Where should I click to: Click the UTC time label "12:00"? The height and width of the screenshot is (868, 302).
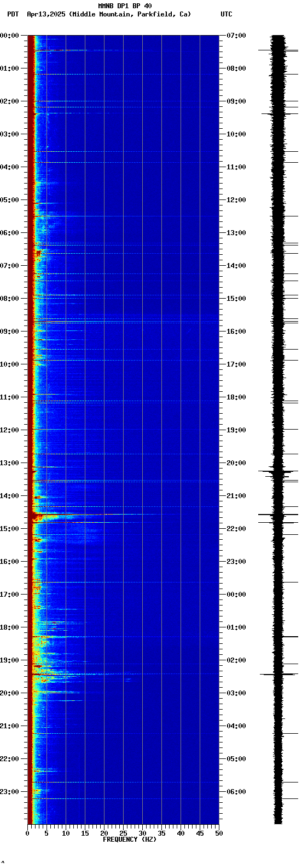click(236, 200)
